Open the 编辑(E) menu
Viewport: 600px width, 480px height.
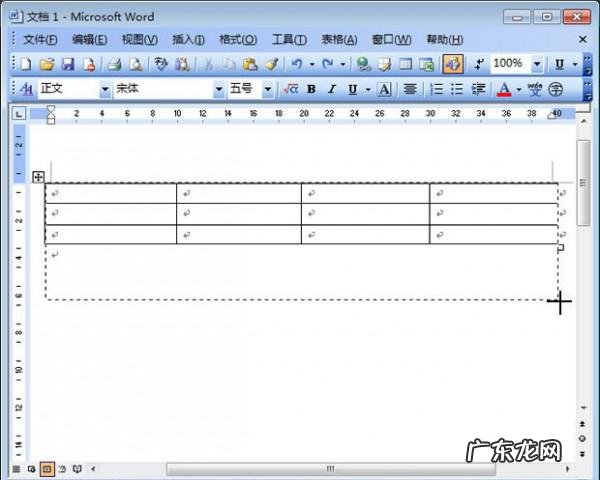90,39
